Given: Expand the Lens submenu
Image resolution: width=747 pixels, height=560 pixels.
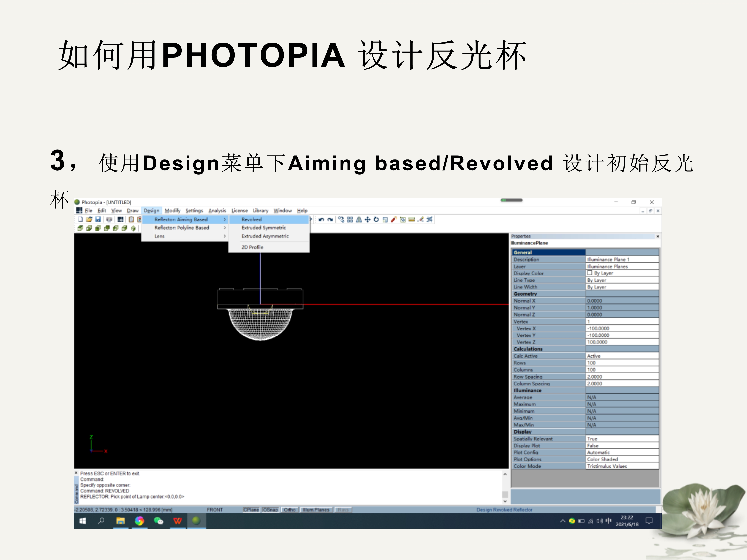Looking at the screenshot, I should [x=160, y=236].
